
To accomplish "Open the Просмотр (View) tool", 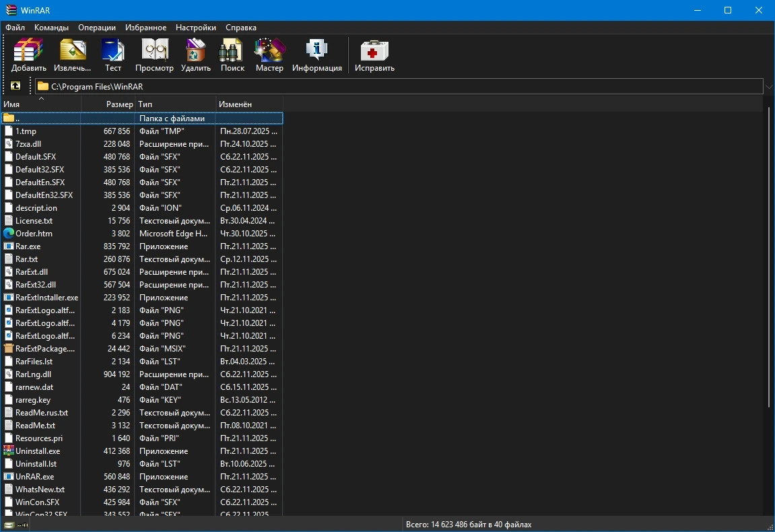I will [154, 55].
